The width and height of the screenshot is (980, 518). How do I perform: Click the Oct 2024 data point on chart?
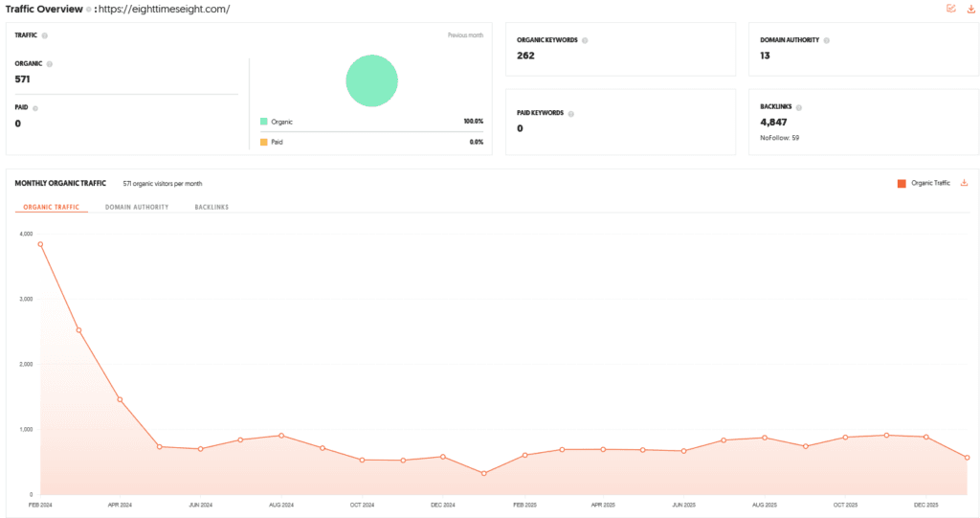(363, 461)
